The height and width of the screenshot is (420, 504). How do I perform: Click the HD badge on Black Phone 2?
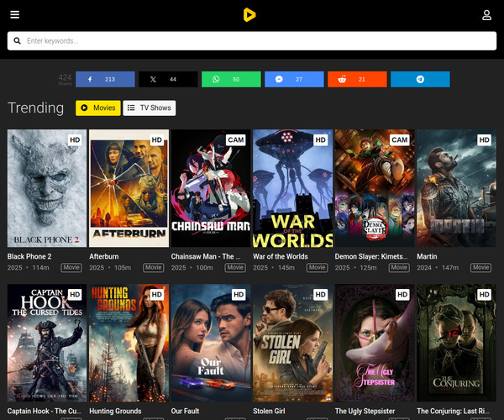75,139
